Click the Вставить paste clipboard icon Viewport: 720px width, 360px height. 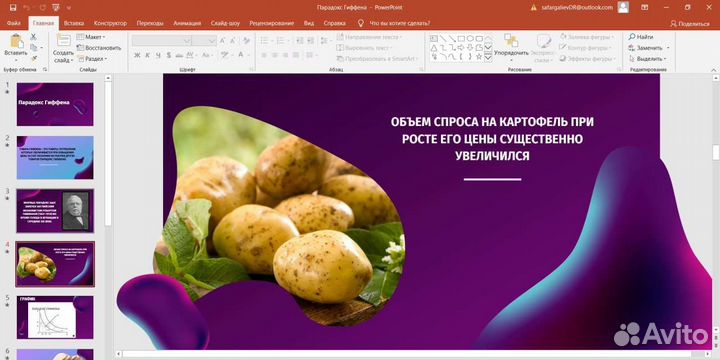pos(17,41)
